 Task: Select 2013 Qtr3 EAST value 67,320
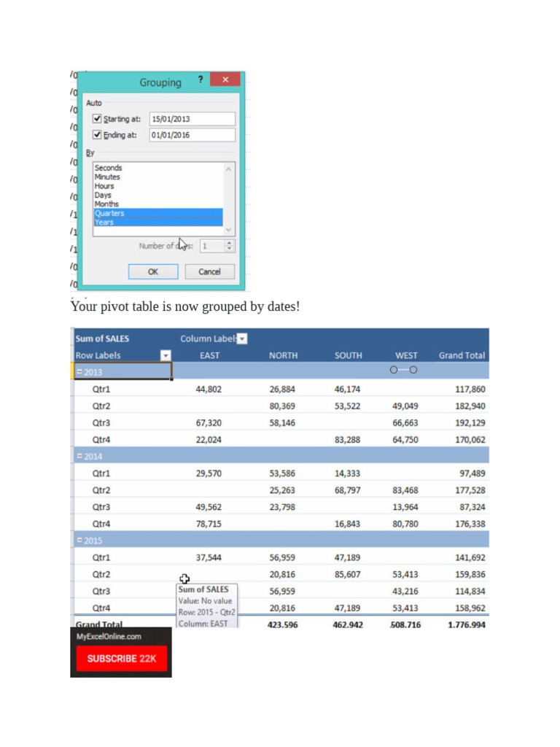209,423
